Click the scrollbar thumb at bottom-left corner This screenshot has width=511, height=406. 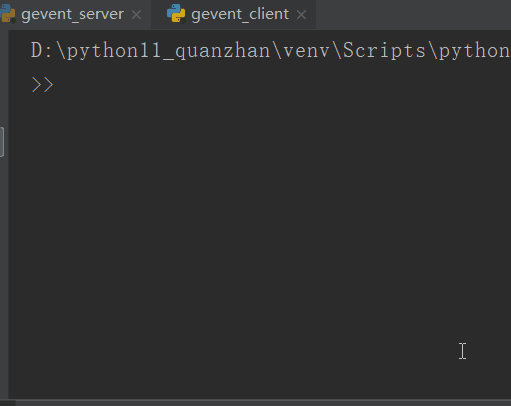point(7,403)
